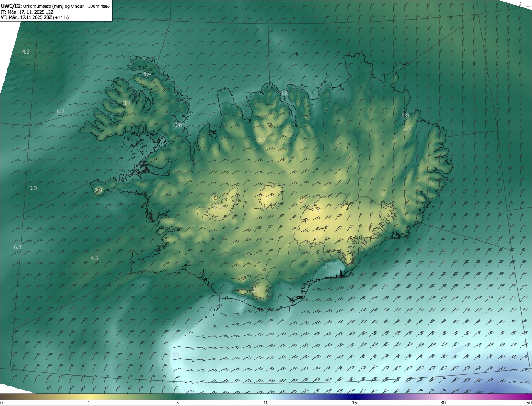This screenshot has height=406, width=532.
Task: Click the 6.7 value label over the sea
Action: pyautogui.click(x=61, y=111)
